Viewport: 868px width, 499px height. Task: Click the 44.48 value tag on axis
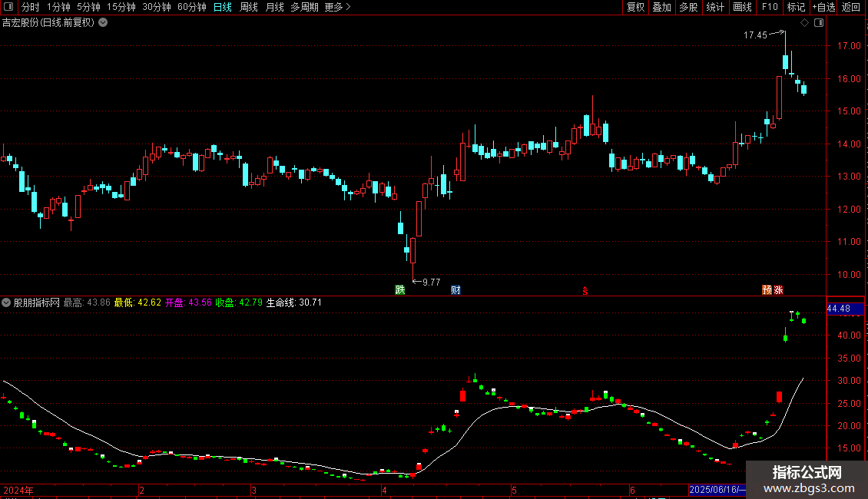tap(845, 309)
